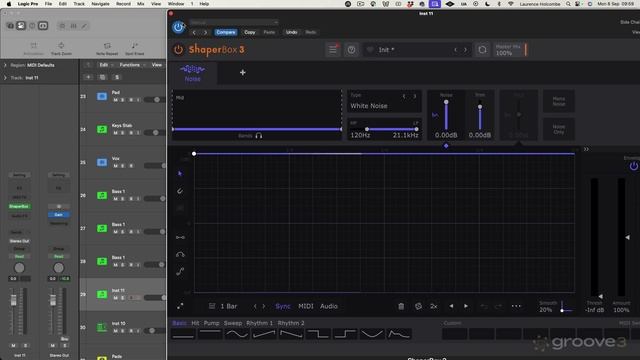Screen dimensions: 640x360
Task: Open the White Noise type dropdown
Action: coord(384,102)
